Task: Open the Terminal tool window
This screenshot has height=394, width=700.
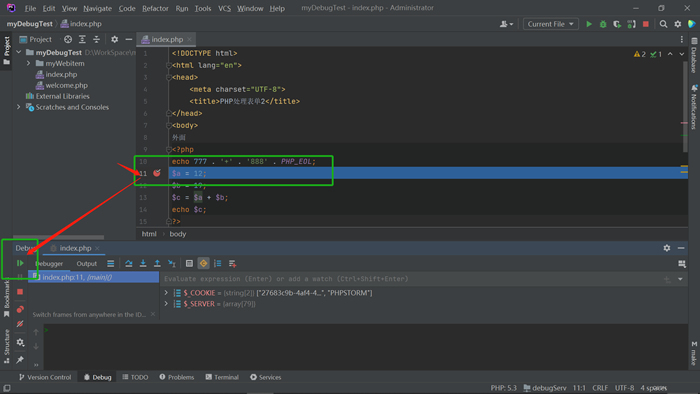Action: click(x=222, y=377)
